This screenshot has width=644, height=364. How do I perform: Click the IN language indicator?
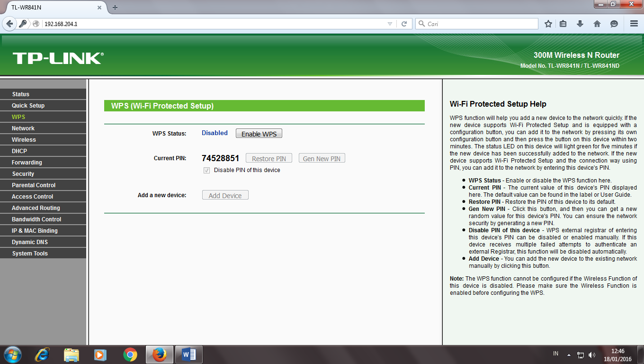[x=555, y=354]
